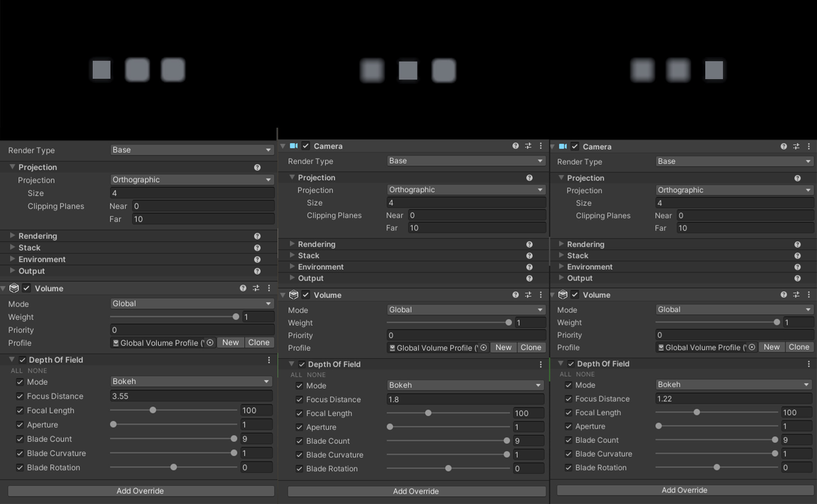The width and height of the screenshot is (817, 504).
Task: Open Orthographic projection dropdown in left panel
Action: point(192,180)
